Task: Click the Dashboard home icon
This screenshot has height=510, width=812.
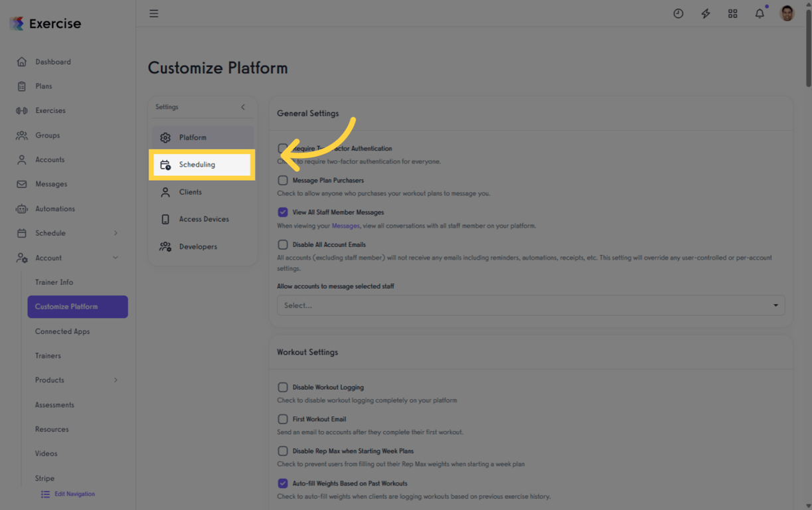Action: [22, 62]
